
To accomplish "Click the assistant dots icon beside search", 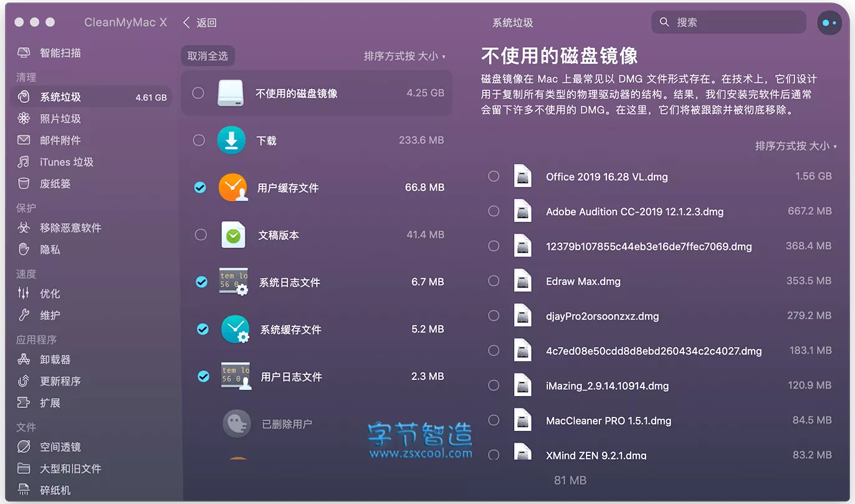I will pos(829,22).
